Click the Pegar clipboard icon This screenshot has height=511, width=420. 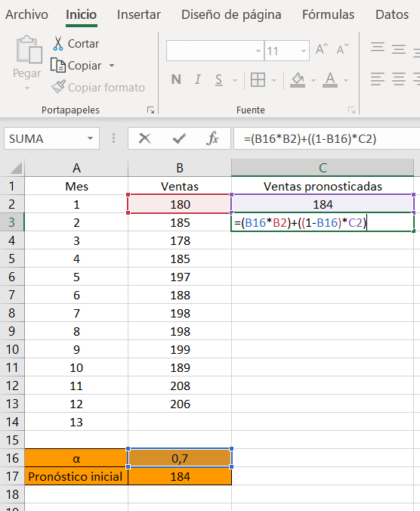click(29, 49)
